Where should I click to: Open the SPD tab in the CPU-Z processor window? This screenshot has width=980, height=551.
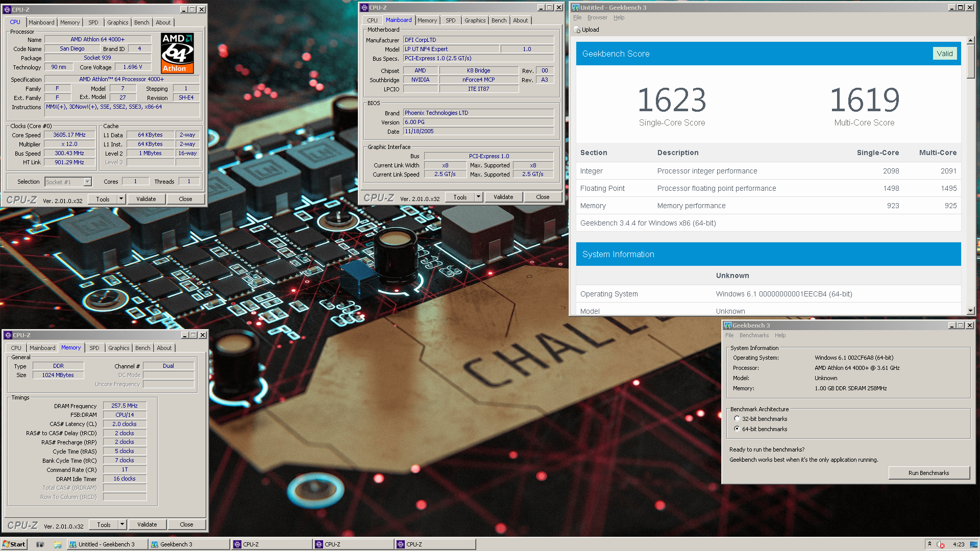tap(93, 22)
